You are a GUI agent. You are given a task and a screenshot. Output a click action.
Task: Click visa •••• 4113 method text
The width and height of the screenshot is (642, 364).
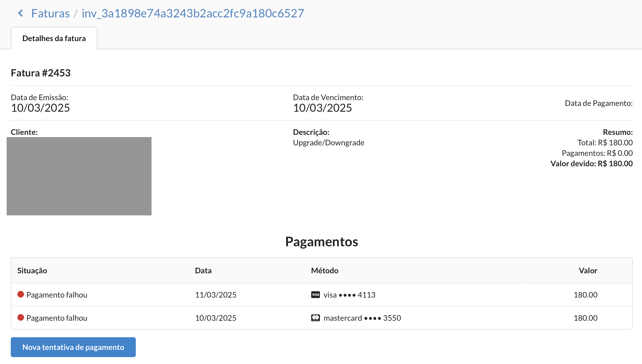349,295
